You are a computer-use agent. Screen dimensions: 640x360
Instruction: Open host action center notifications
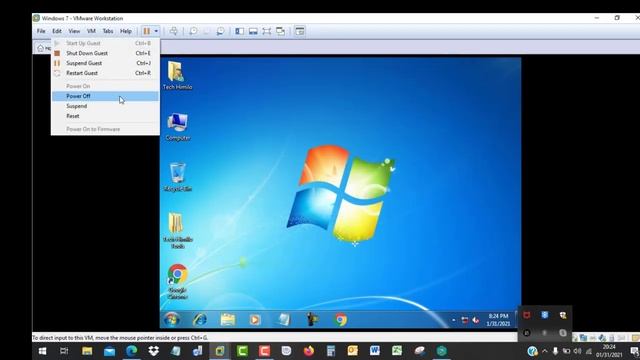635,351
